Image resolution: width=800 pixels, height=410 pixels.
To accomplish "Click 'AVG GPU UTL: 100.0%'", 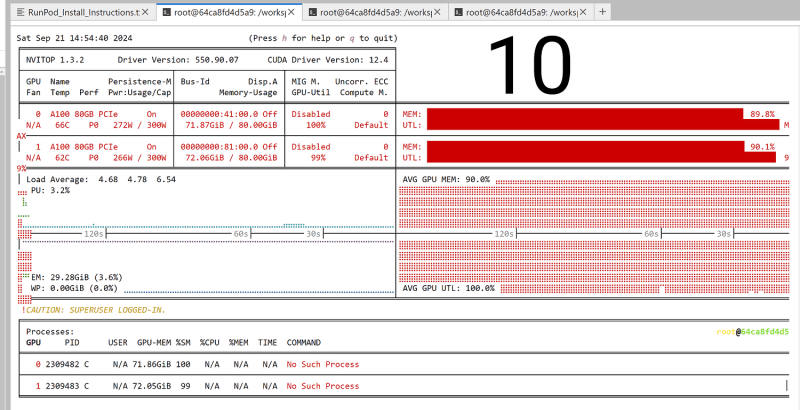I will 448,289.
